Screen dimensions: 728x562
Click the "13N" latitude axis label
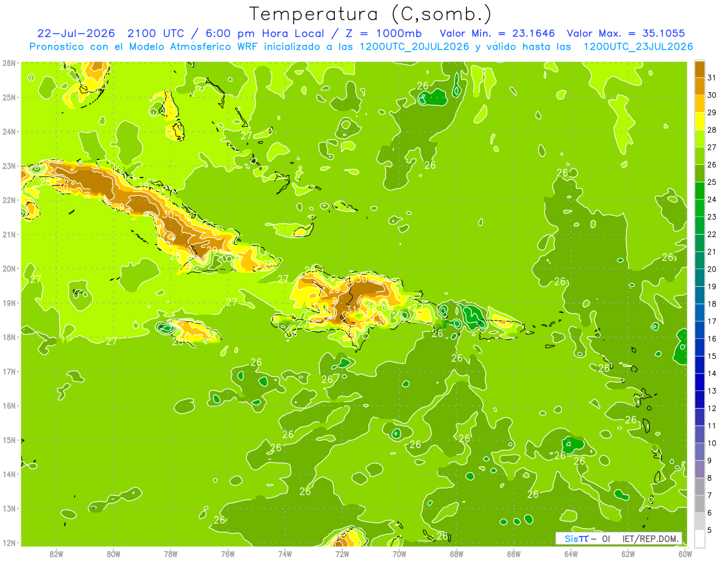9,509
